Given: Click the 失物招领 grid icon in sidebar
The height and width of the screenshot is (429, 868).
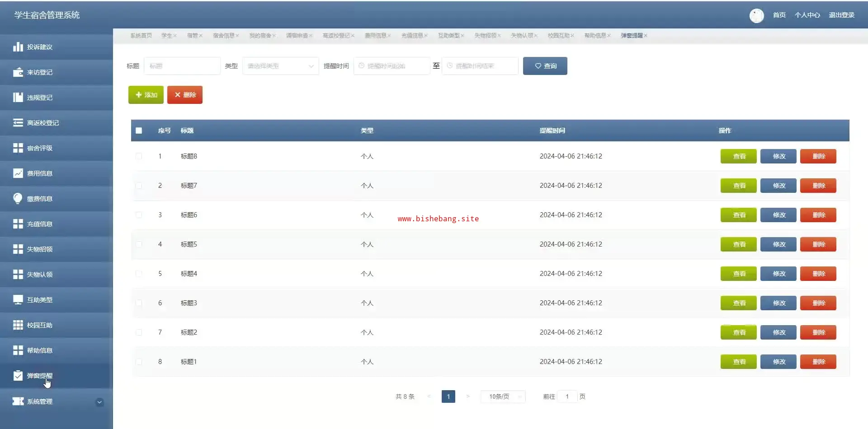Looking at the screenshot, I should pyautogui.click(x=18, y=249).
